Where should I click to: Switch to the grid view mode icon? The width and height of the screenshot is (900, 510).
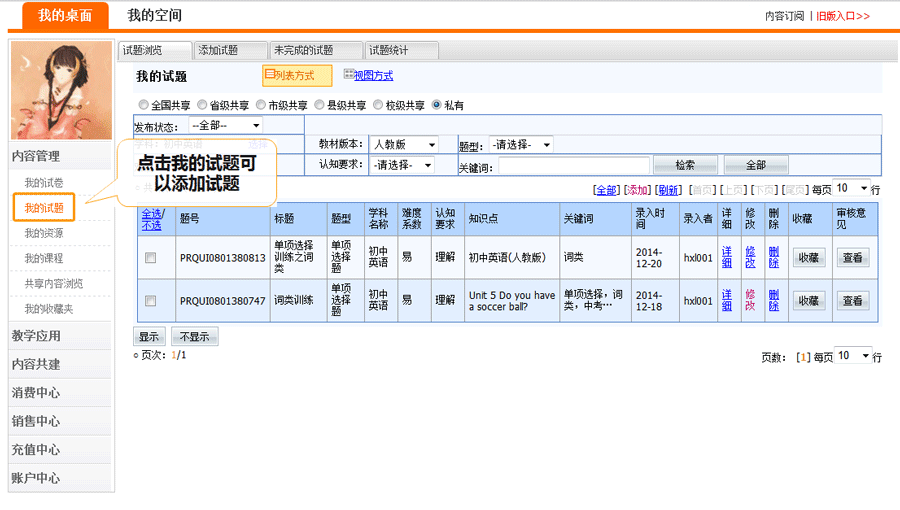348,75
